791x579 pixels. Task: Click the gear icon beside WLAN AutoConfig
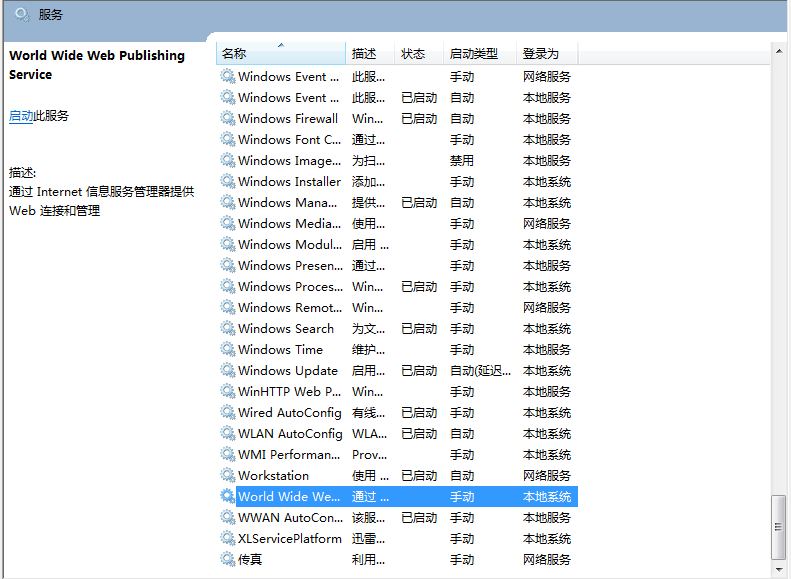click(228, 434)
